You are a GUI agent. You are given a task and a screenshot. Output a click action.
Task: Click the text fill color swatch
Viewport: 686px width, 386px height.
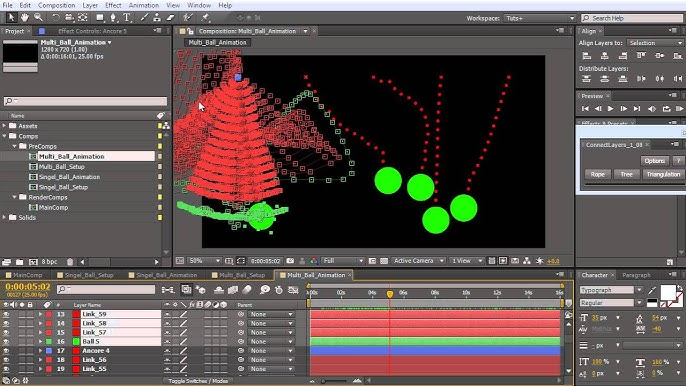pyautogui.click(x=668, y=292)
